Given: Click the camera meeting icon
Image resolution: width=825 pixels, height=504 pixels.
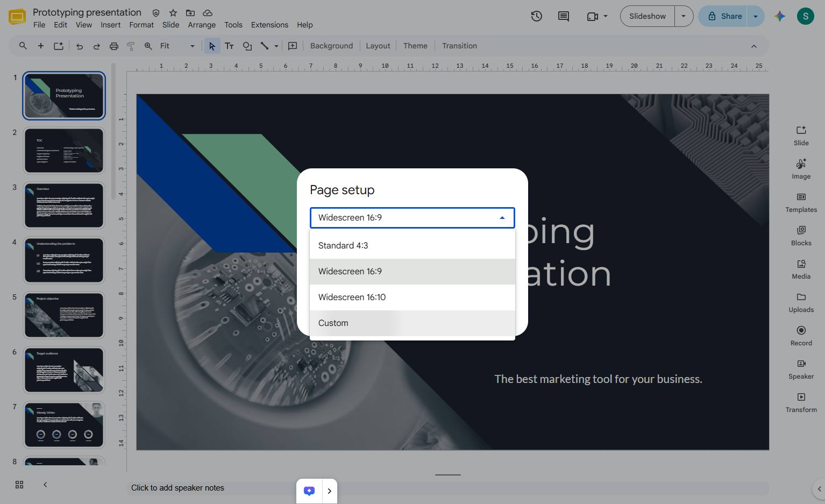Looking at the screenshot, I should pos(593,16).
